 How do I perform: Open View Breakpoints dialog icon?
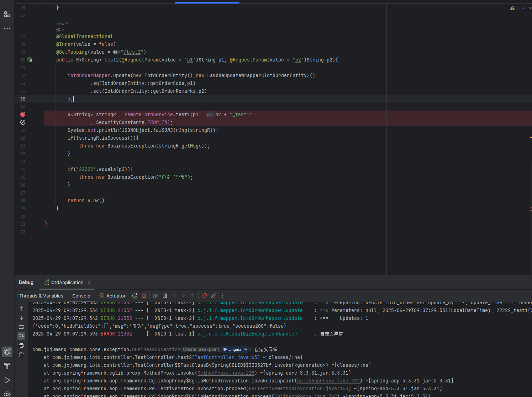point(204,296)
